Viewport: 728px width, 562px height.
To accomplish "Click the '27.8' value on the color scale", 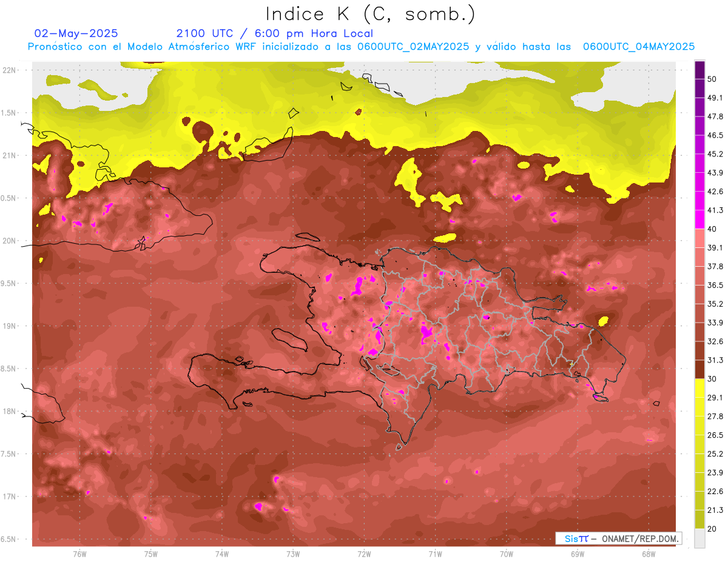I will coord(715,416).
